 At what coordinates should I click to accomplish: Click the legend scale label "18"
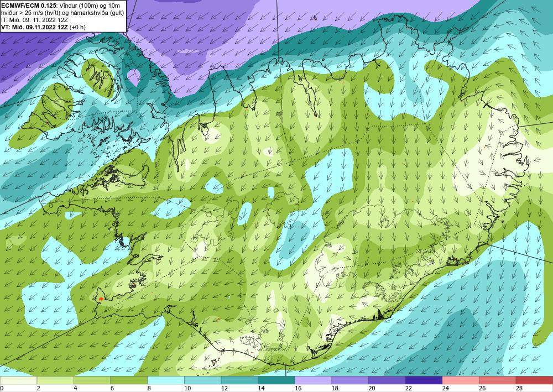(x=335, y=388)
